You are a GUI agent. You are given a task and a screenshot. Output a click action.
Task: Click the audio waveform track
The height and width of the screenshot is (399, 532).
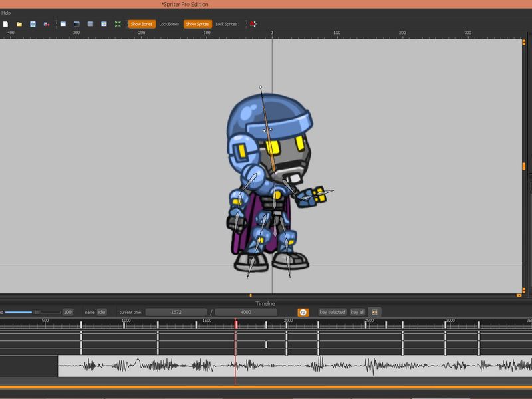pos(295,366)
